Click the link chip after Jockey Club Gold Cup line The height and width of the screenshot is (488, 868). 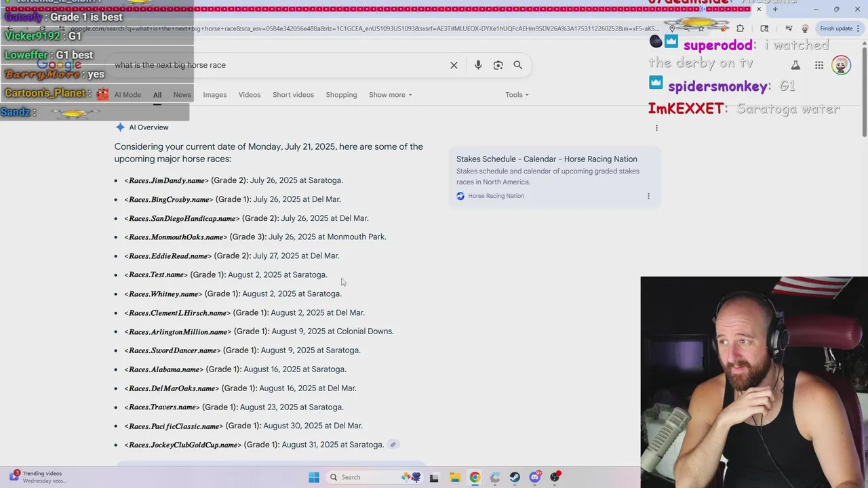[393, 445]
